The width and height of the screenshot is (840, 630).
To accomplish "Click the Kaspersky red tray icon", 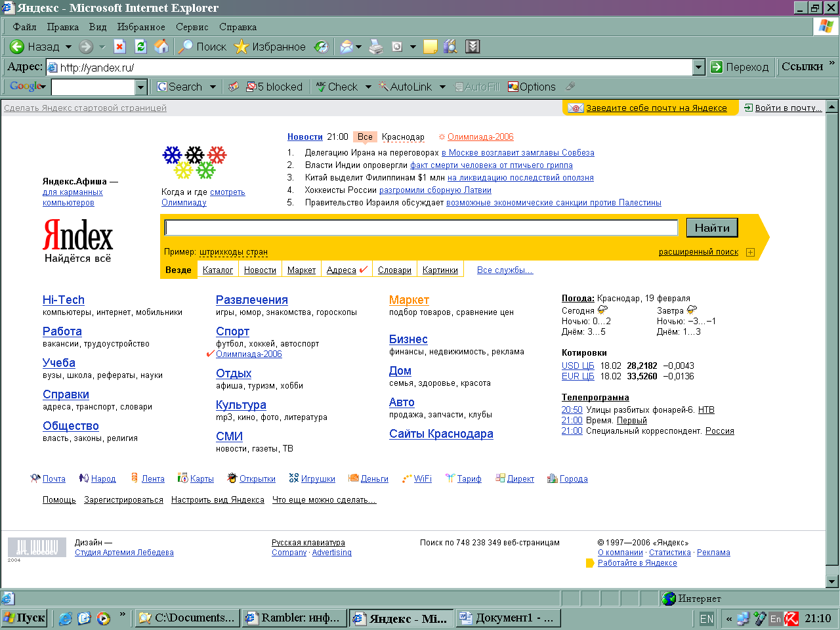I will click(x=791, y=618).
